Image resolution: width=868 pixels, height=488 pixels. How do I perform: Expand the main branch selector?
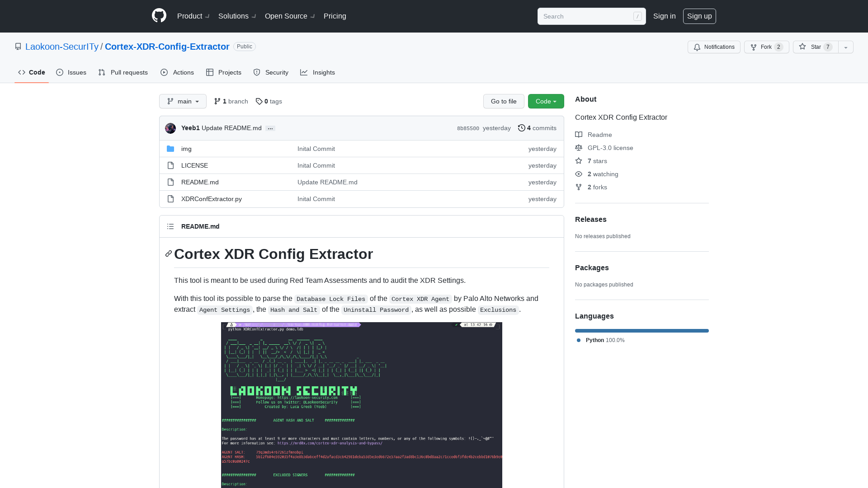(x=183, y=101)
